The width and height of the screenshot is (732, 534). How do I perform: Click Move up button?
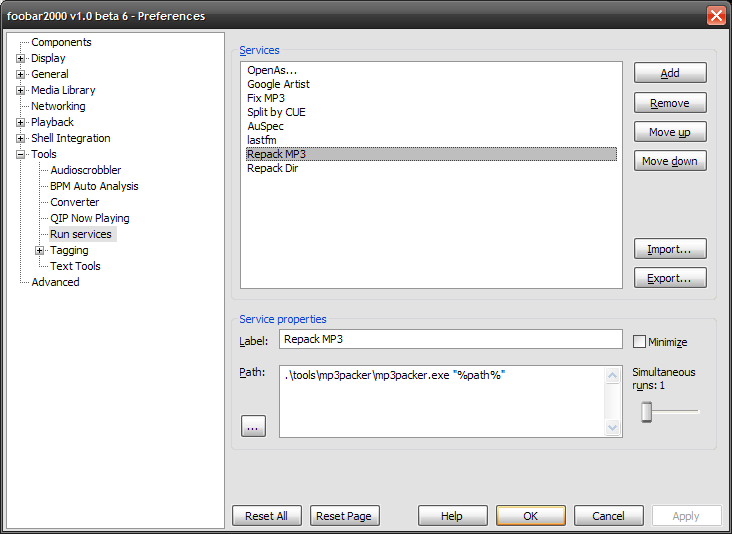pyautogui.click(x=670, y=132)
